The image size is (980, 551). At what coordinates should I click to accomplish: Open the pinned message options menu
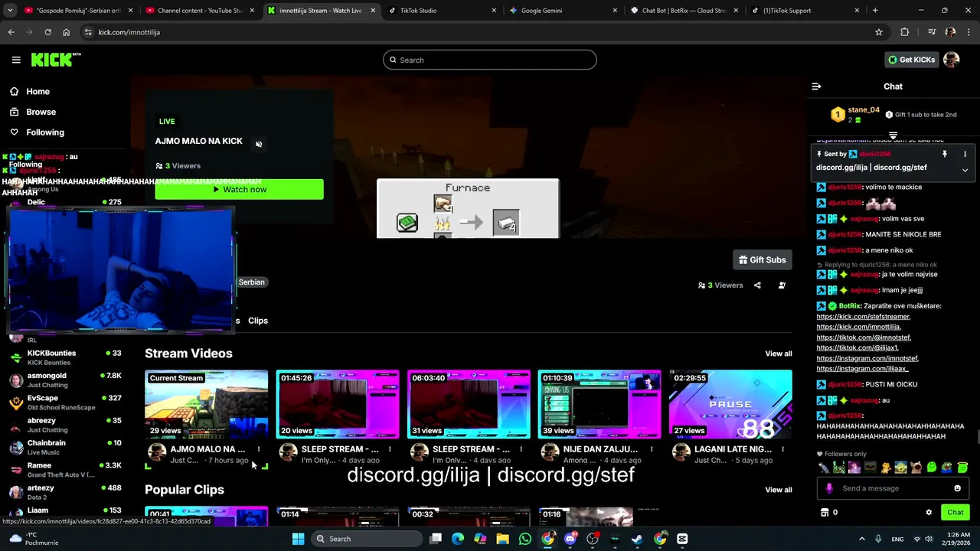click(965, 155)
